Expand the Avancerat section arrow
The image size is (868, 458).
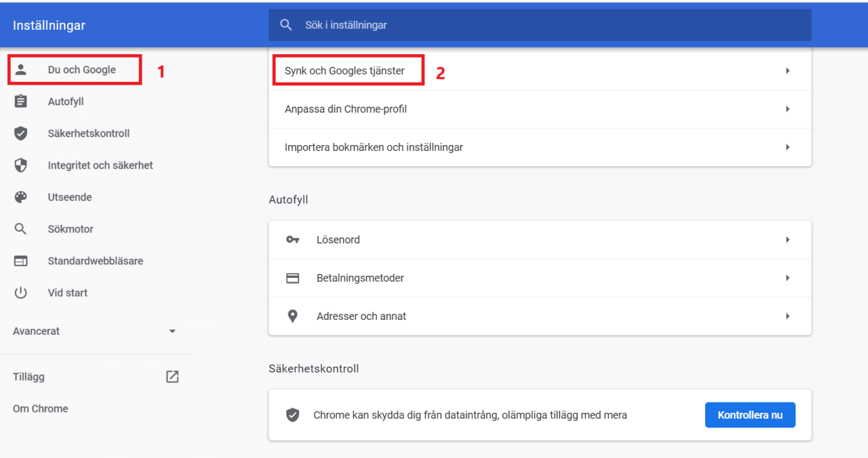[172, 331]
